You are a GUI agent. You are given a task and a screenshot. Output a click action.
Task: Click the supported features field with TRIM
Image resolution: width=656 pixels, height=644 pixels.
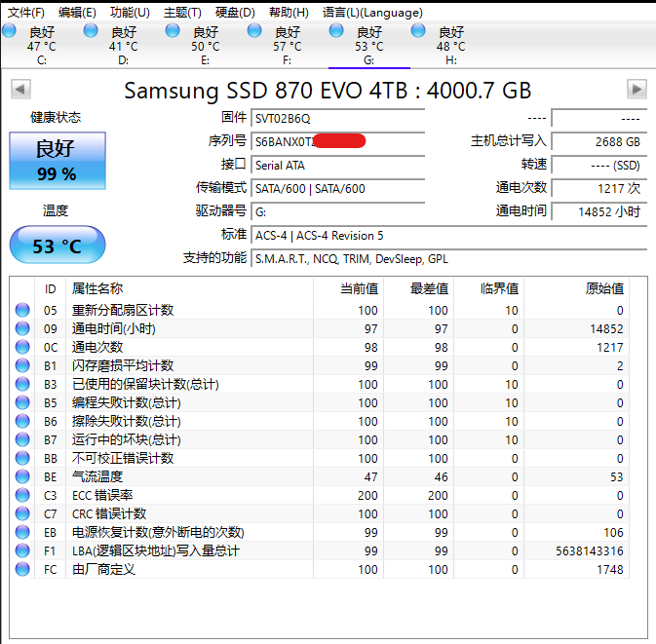coord(449,259)
